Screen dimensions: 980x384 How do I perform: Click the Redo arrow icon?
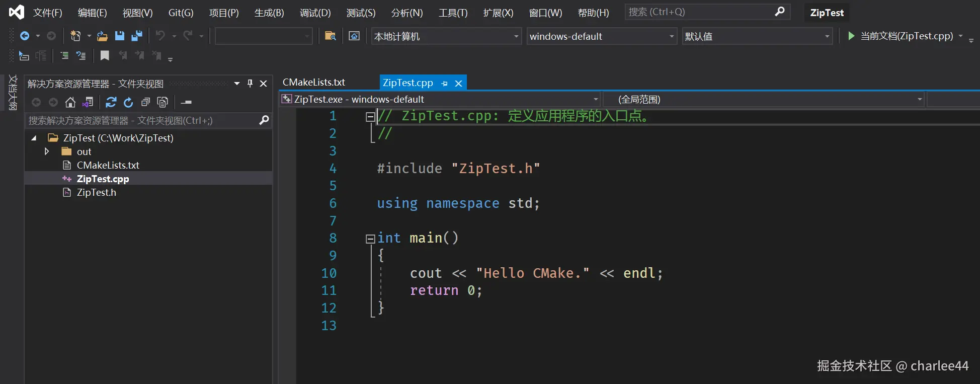(x=188, y=36)
